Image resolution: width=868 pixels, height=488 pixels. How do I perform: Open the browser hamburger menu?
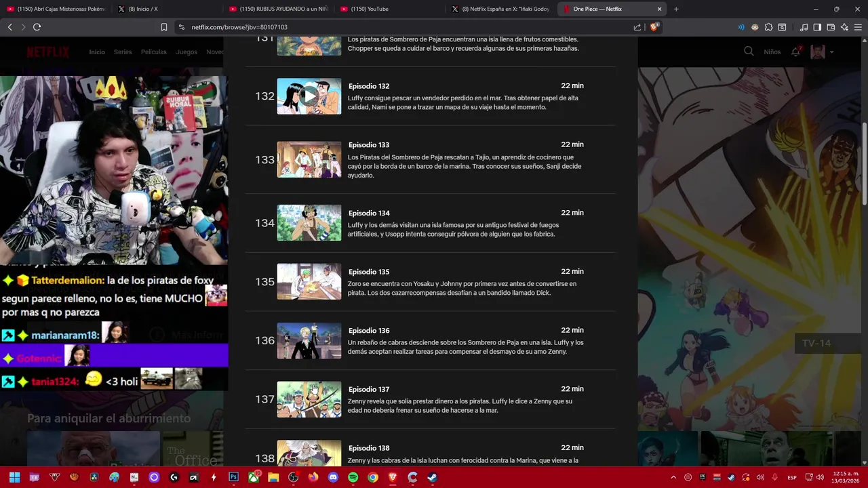point(858,27)
